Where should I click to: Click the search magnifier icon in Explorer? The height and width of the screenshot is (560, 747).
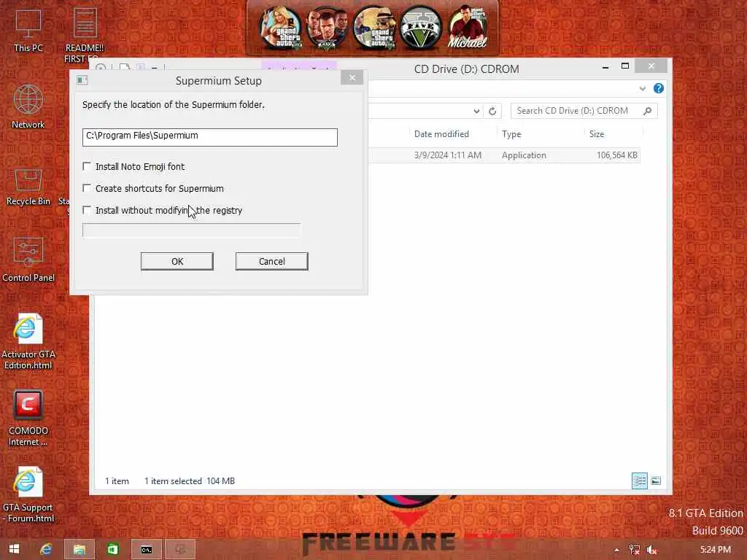coord(647,111)
